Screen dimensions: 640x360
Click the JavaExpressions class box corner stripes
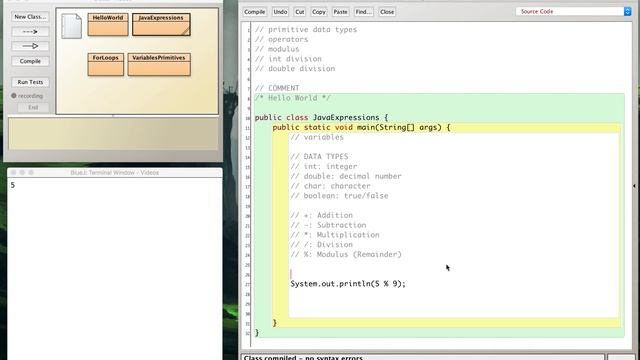coord(185,31)
